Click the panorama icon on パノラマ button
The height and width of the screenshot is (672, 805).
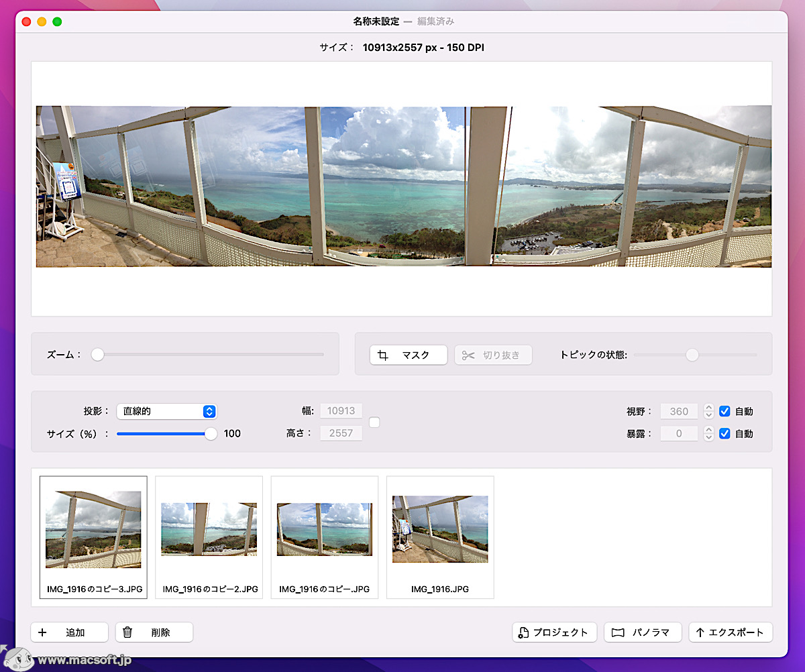tap(618, 632)
